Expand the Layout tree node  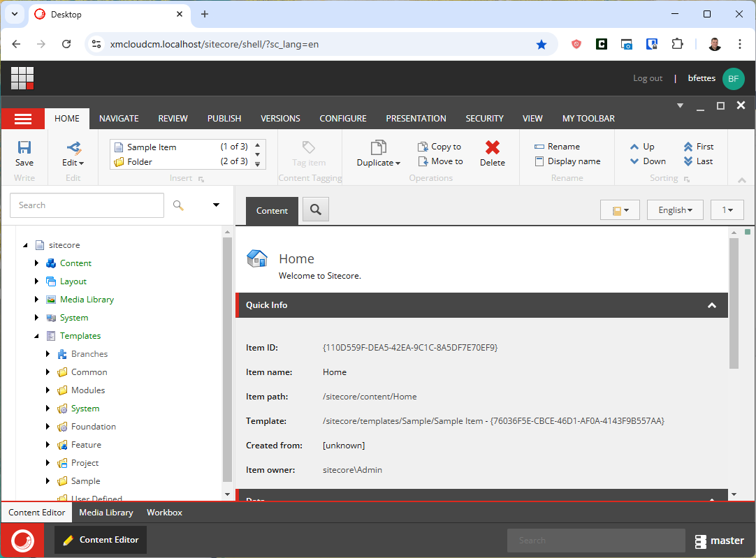36,281
